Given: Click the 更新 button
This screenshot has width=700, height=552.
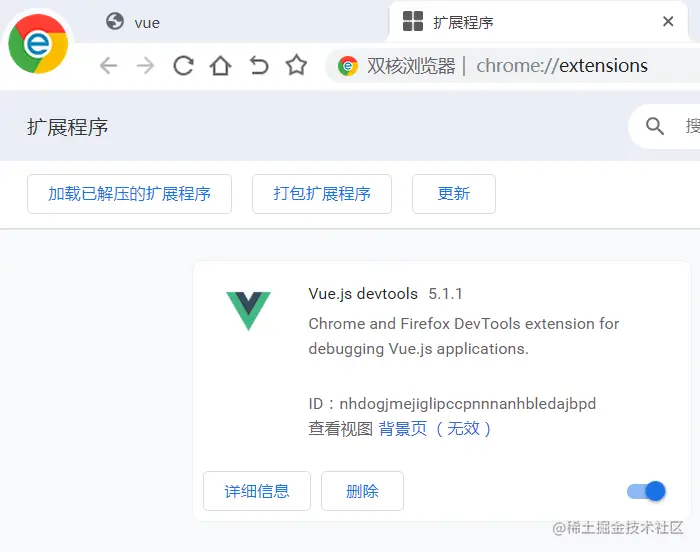Looking at the screenshot, I should pos(454,194).
